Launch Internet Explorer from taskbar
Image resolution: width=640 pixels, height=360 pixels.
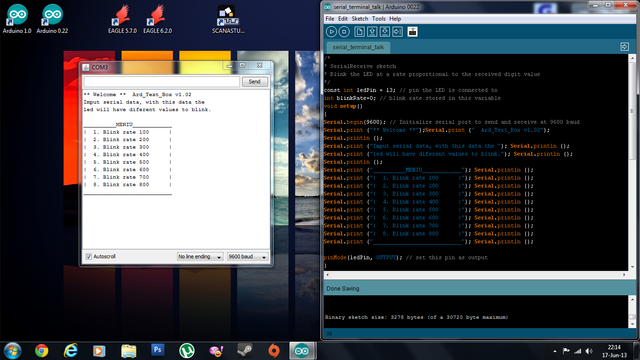click(71, 351)
